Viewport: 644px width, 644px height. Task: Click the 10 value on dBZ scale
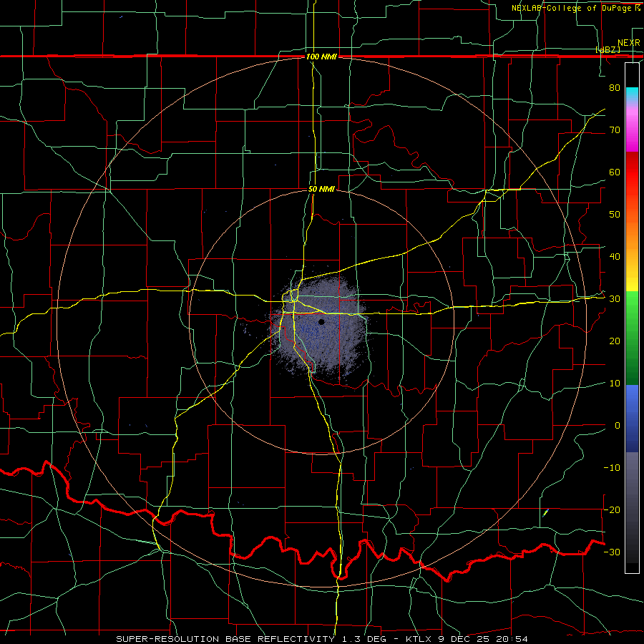coord(615,384)
